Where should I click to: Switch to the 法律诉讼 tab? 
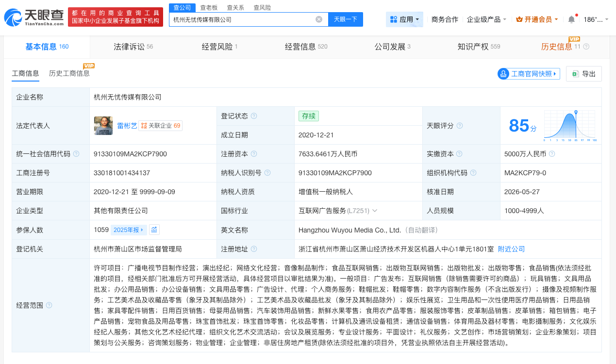point(133,47)
